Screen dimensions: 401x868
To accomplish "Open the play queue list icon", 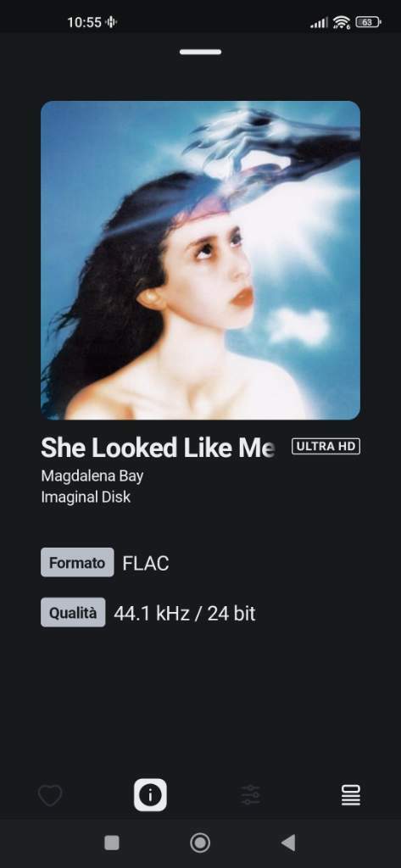I will pyautogui.click(x=351, y=795).
